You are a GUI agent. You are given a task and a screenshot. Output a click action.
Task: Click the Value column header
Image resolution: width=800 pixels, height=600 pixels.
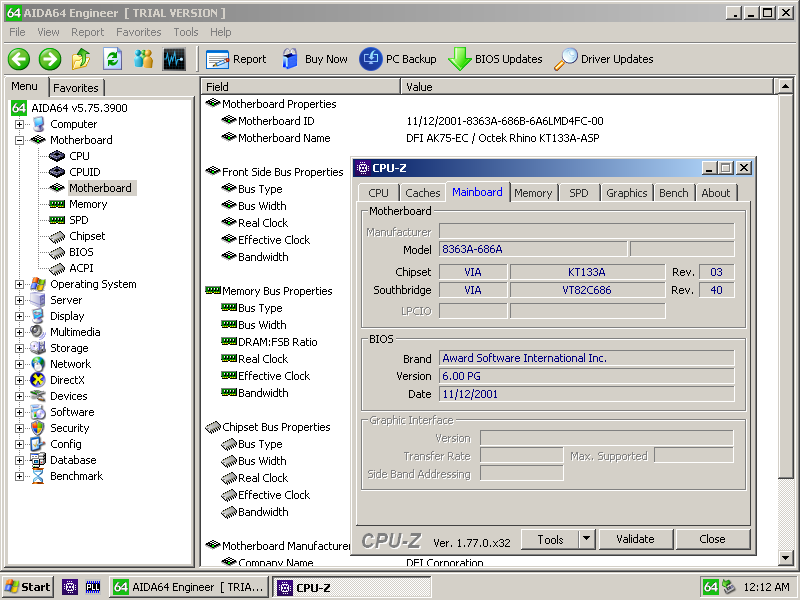coord(587,87)
